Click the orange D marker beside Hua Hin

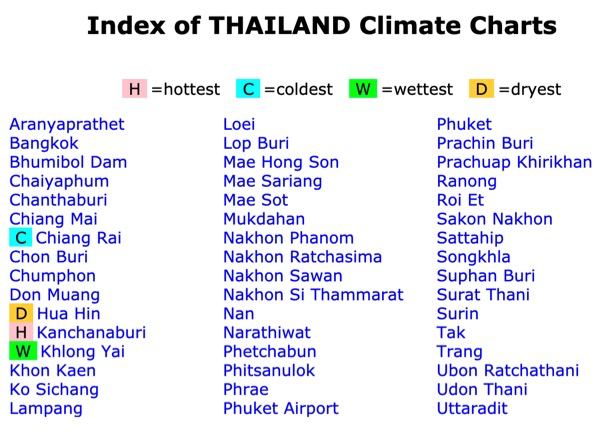click(x=20, y=314)
